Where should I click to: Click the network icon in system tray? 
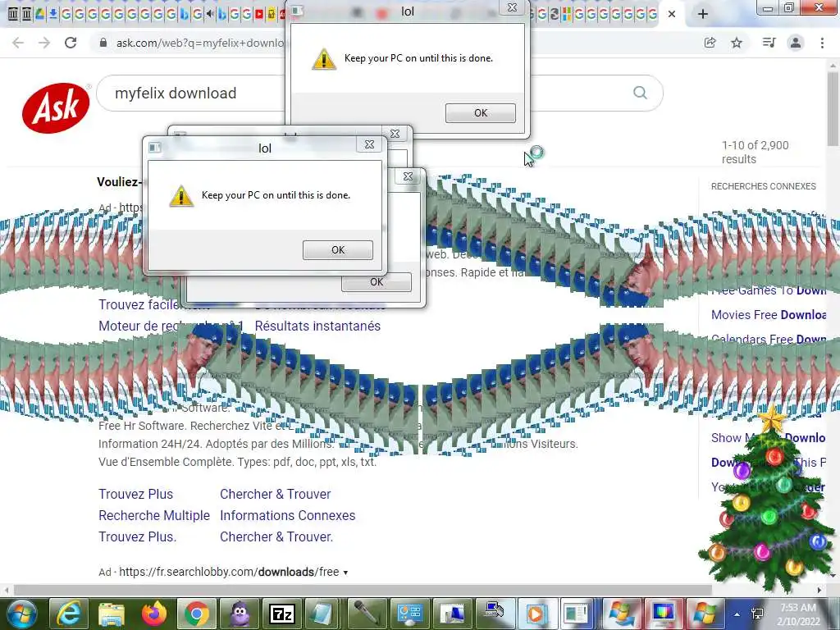pos(757,614)
